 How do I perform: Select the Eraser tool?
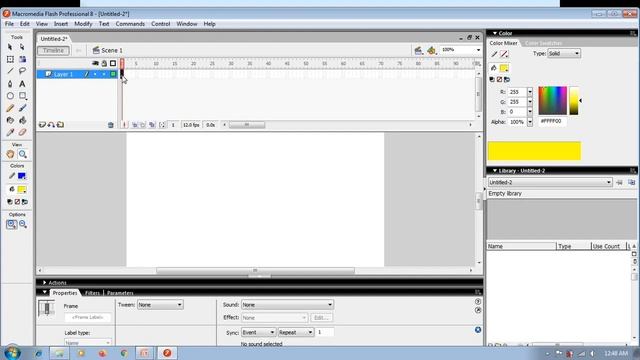[22, 133]
